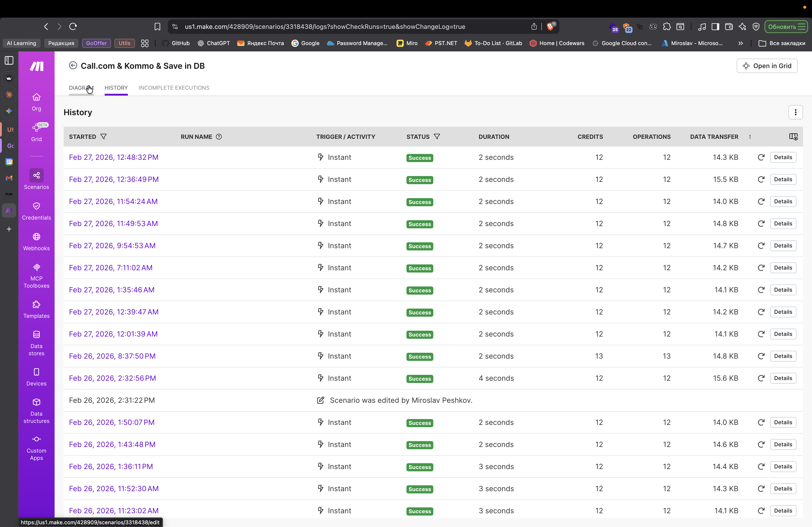Click the Run Name help icon
The height and width of the screenshot is (527, 812).
(219, 137)
